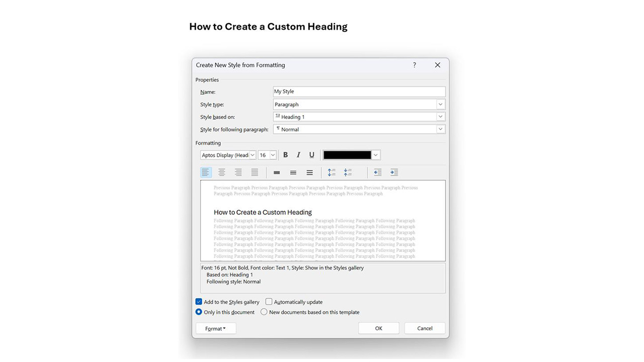644x362 pixels.
Task: Select Align Right paragraph icon
Action: 238,172
